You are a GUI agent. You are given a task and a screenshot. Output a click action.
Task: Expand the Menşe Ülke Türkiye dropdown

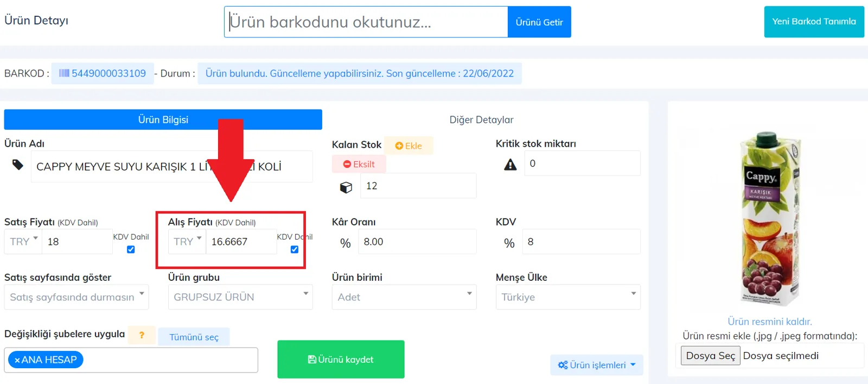(568, 297)
